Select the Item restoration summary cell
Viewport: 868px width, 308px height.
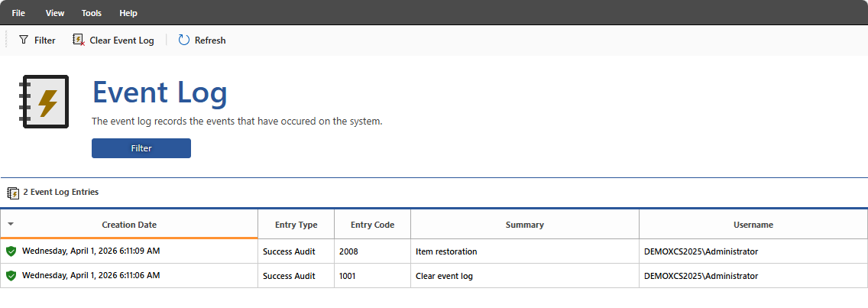[x=446, y=251]
